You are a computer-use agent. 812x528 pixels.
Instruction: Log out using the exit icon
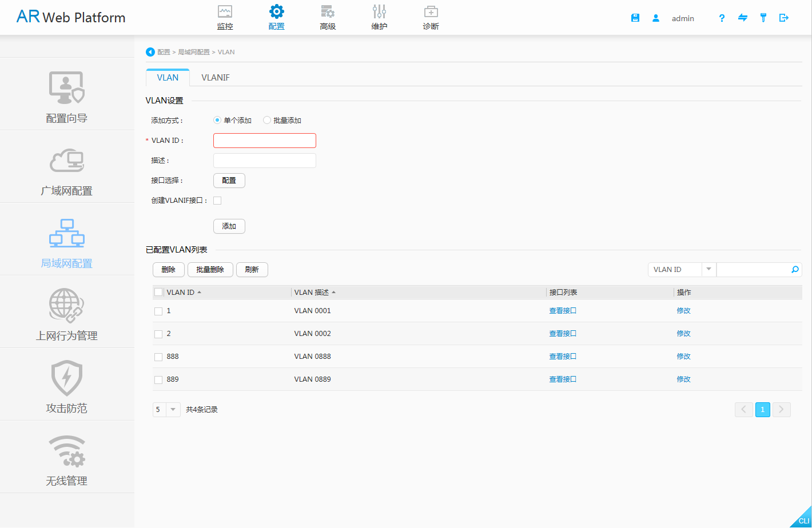[784, 18]
